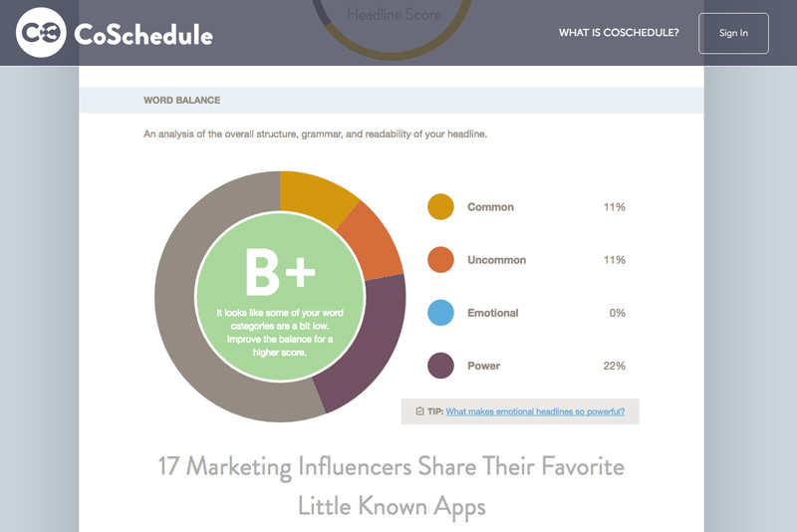797x532 pixels.
Task: Click the B+ grade in chart center
Action: coord(280,272)
